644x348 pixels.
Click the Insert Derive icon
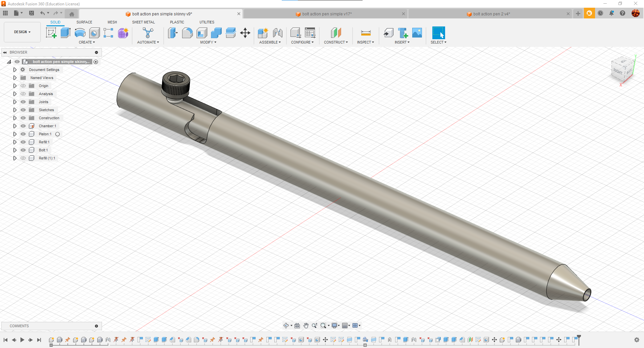click(388, 33)
